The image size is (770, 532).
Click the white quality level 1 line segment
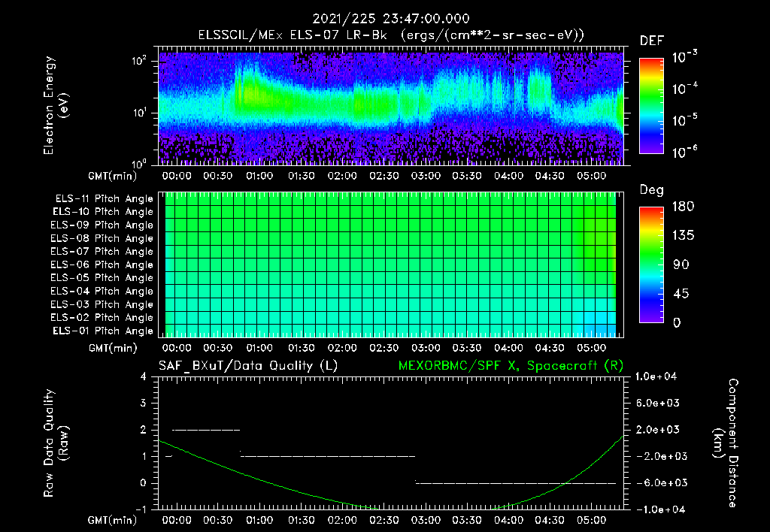(x=328, y=456)
